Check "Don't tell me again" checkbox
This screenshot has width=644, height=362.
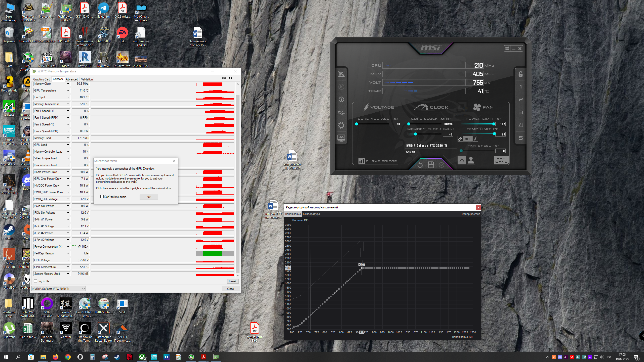(x=102, y=197)
